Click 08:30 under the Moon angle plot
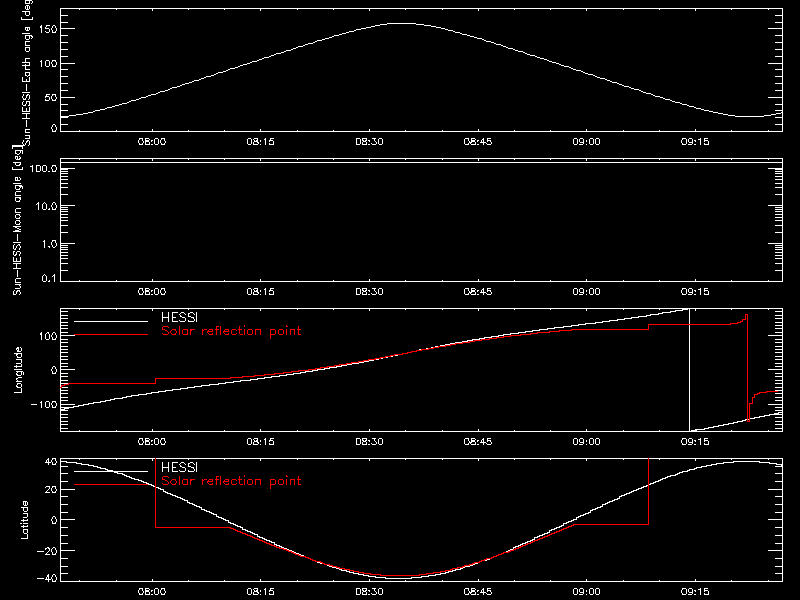This screenshot has height=600, width=800. 369,292
